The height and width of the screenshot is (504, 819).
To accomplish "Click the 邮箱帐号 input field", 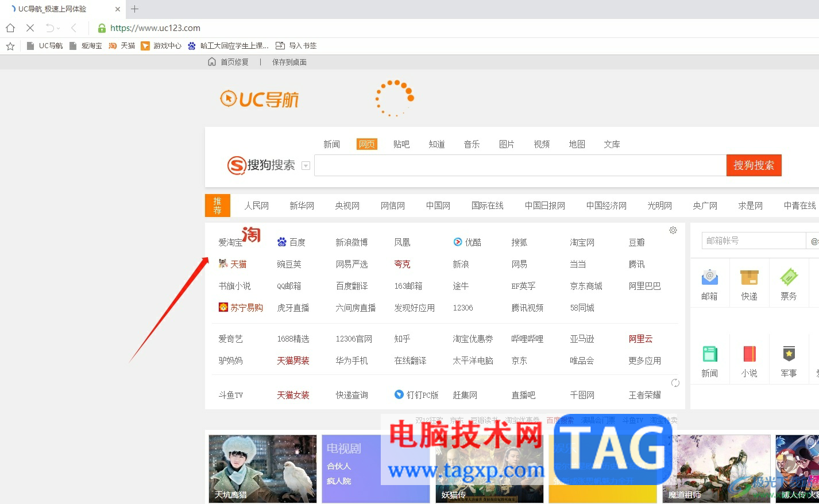I will point(754,241).
